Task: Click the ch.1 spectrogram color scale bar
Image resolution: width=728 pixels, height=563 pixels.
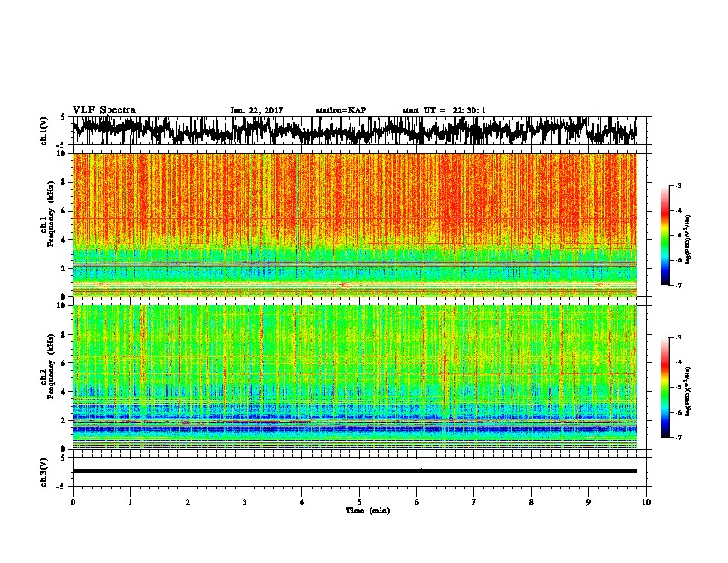Action: click(x=665, y=236)
